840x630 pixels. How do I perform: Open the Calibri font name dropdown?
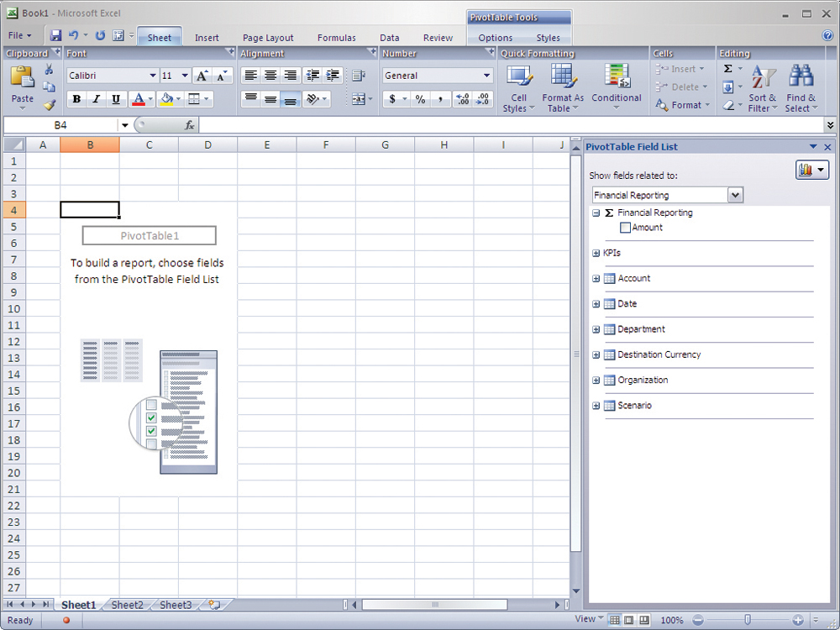(153, 76)
